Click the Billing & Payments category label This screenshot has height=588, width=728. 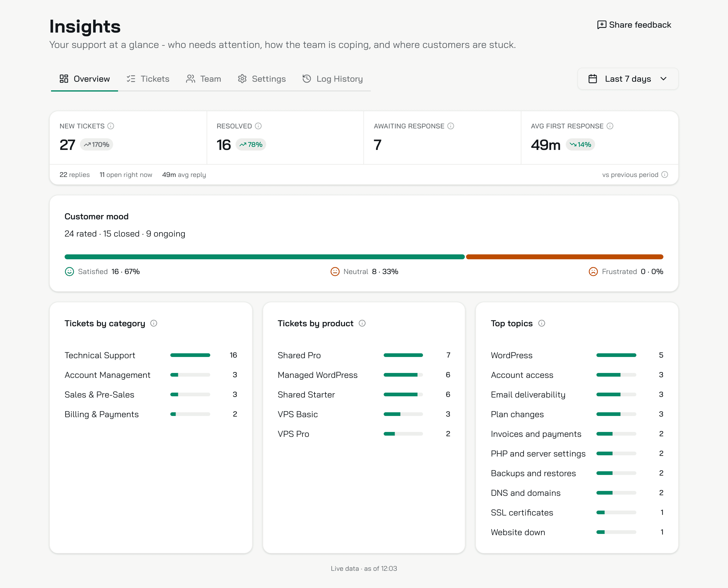click(102, 414)
